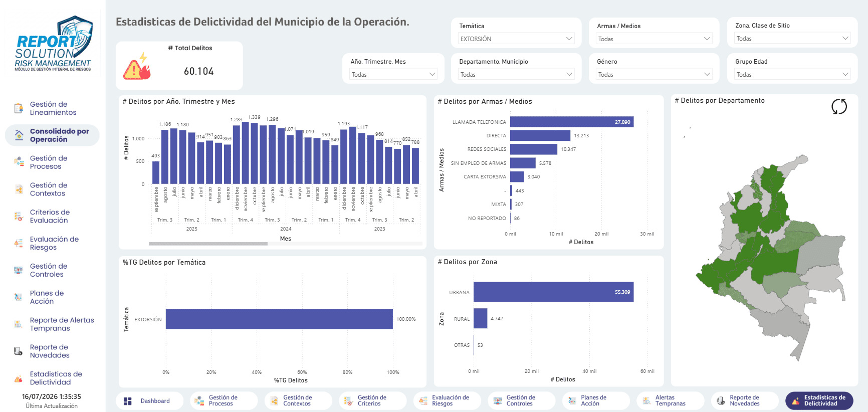Click bottom bar Gestión de Contextos icon
Viewport: 868px width, 412px height.
pyautogui.click(x=274, y=400)
